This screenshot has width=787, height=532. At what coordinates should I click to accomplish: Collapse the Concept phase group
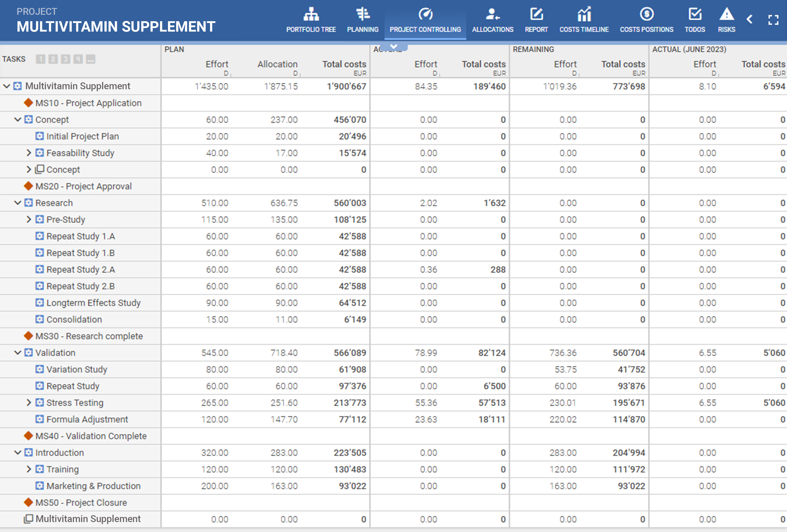point(18,120)
